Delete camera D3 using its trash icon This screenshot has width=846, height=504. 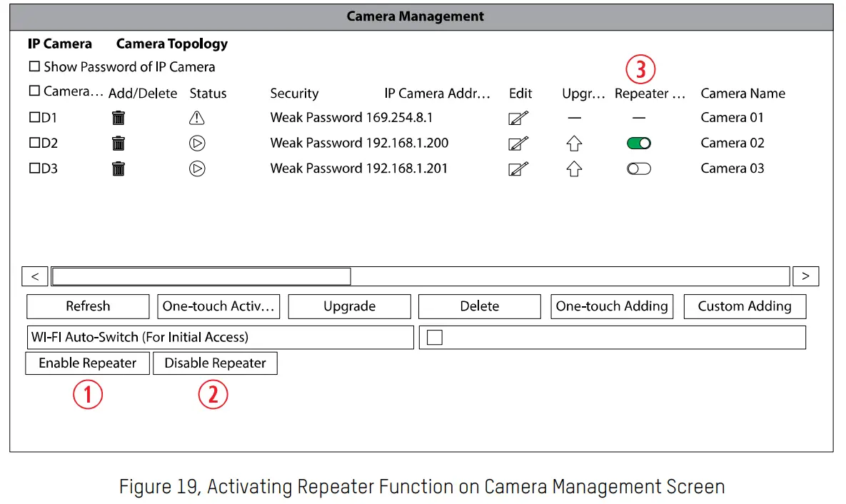click(118, 168)
